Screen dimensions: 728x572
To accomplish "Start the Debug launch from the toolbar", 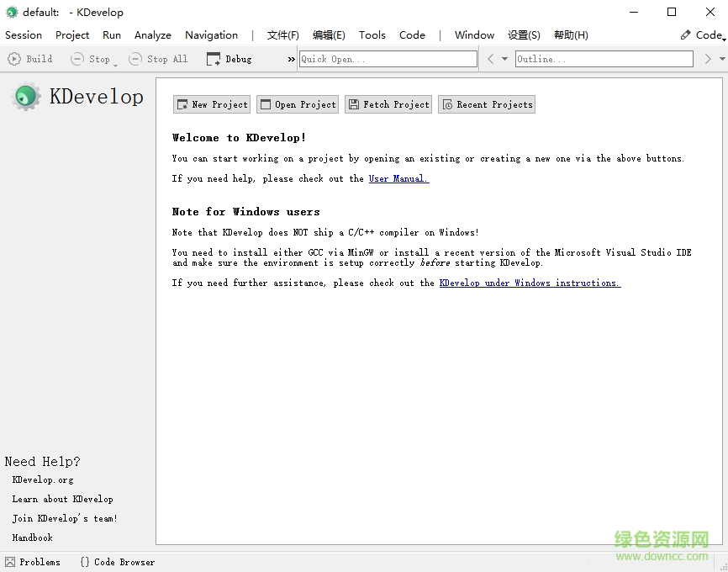I will 229,59.
